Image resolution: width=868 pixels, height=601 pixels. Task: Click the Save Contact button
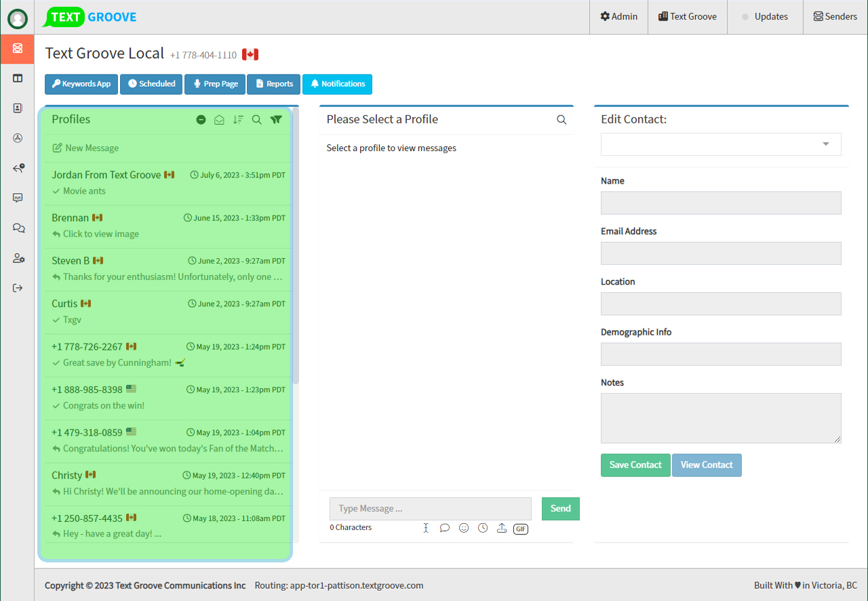[635, 465]
